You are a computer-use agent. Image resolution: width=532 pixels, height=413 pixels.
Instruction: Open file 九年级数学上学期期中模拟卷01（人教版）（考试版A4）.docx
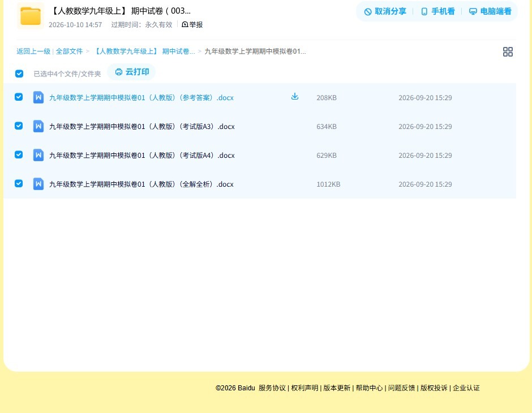142,155
